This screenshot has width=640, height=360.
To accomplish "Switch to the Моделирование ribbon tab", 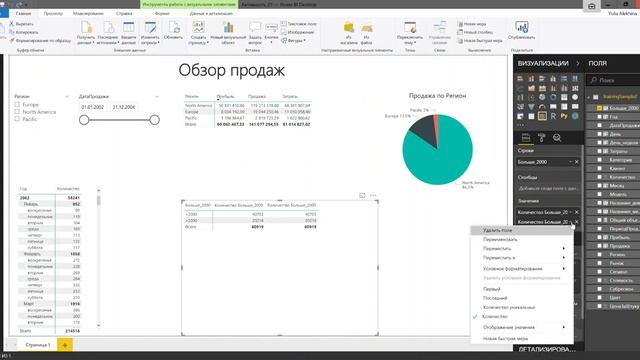I will (x=89, y=13).
